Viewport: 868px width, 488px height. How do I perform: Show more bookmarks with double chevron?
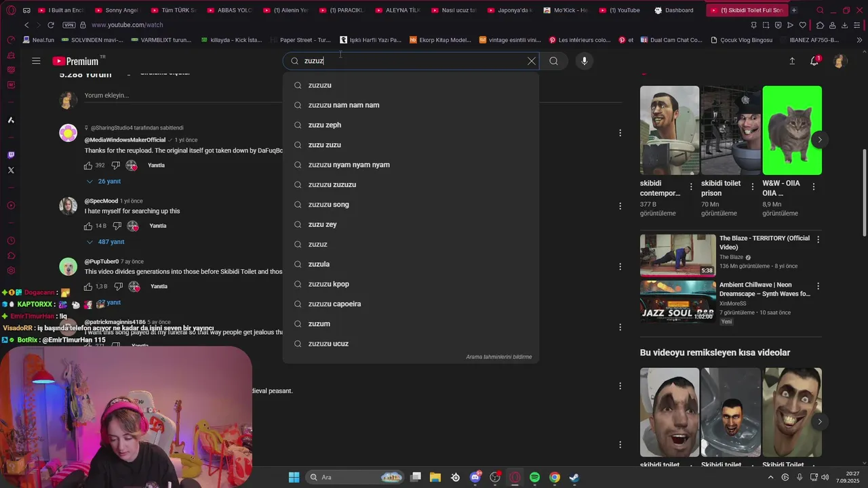tap(859, 40)
